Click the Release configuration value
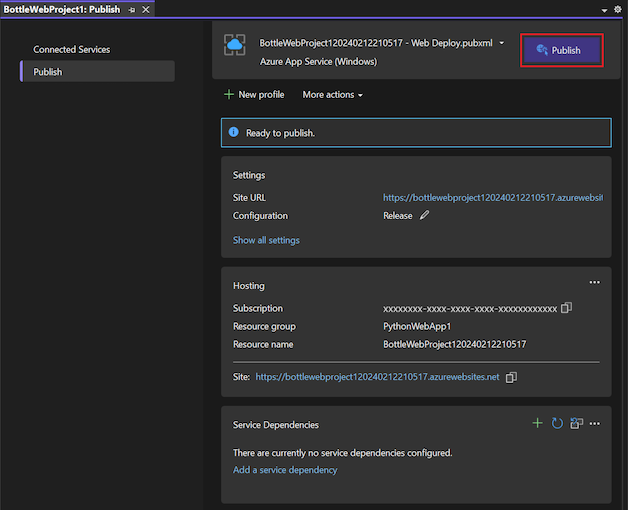This screenshot has height=510, width=628. pos(397,216)
